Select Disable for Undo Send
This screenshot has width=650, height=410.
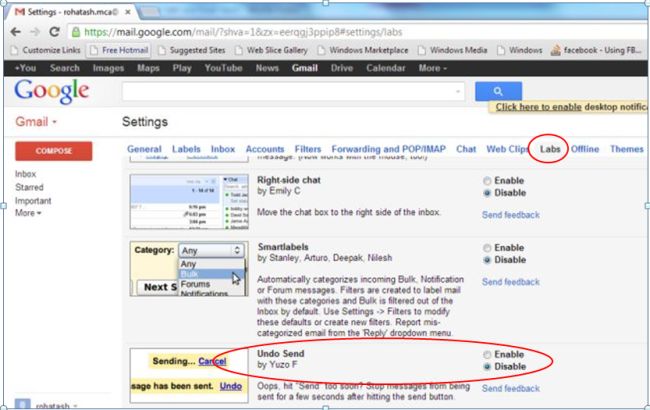(x=487, y=367)
